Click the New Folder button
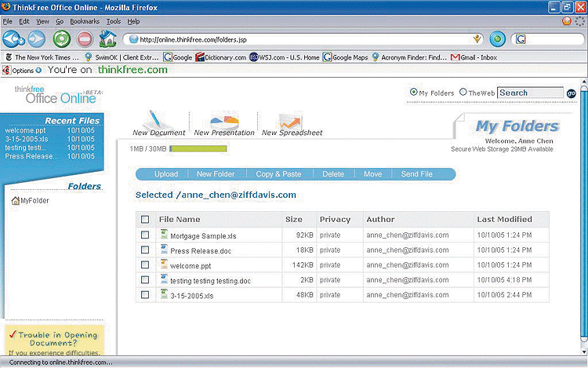Image resolution: width=588 pixels, height=368 pixels. tap(216, 174)
